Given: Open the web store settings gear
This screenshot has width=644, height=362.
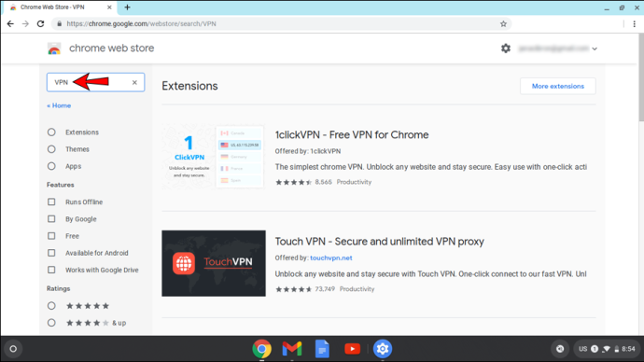Looking at the screenshot, I should click(x=506, y=49).
